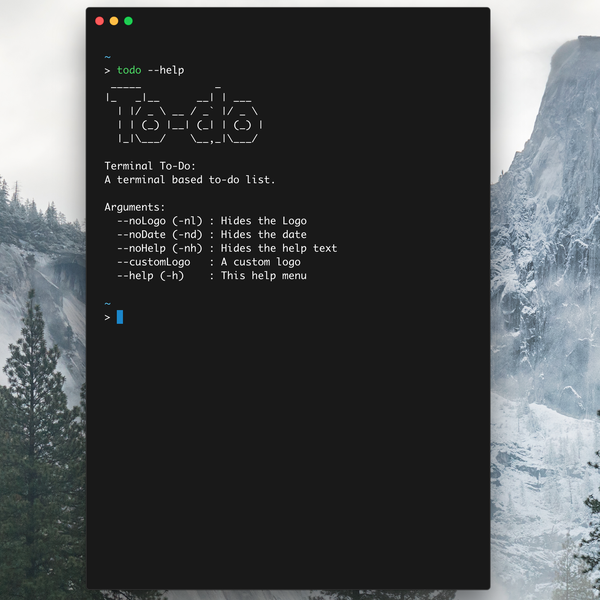This screenshot has height=600, width=600.
Task: Click the 'Hides the Logo' description
Action: click(x=264, y=221)
